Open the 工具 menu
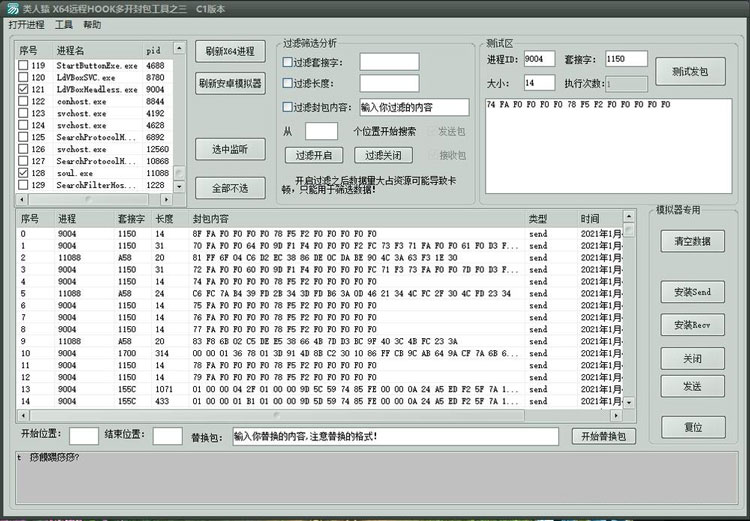 coord(64,24)
